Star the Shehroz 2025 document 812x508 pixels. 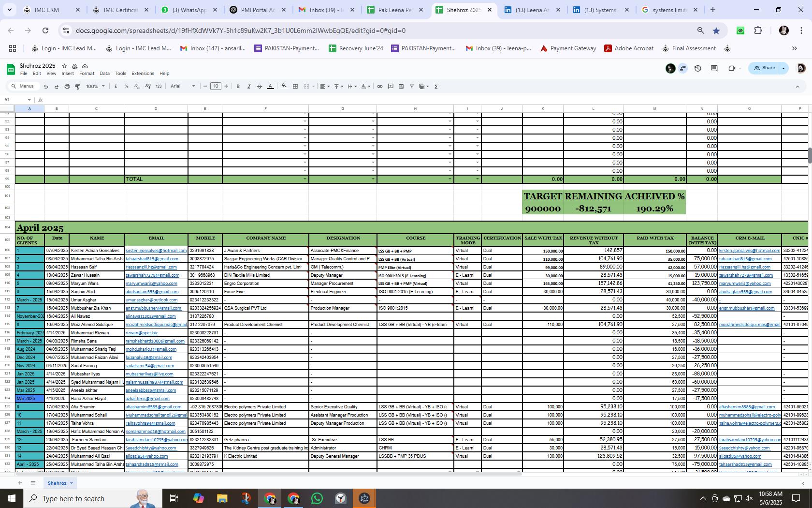(64, 66)
